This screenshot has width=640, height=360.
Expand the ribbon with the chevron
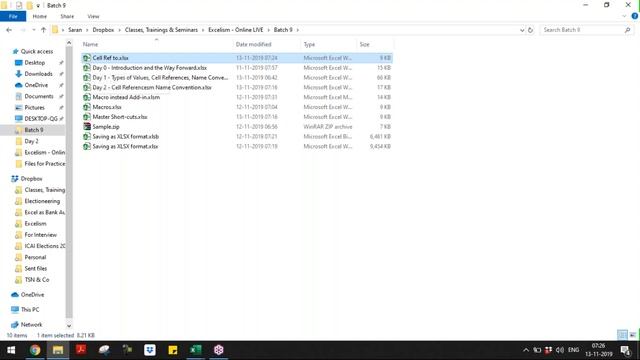click(624, 16)
